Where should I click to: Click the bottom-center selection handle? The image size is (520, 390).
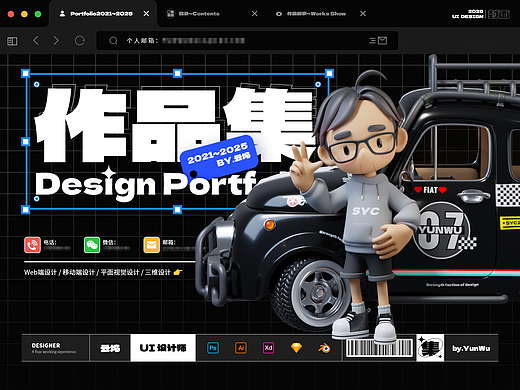[x=177, y=210]
